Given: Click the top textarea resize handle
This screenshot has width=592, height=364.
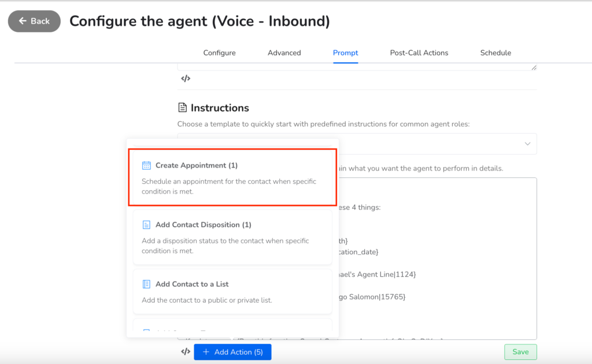Looking at the screenshot, I should 534,68.
